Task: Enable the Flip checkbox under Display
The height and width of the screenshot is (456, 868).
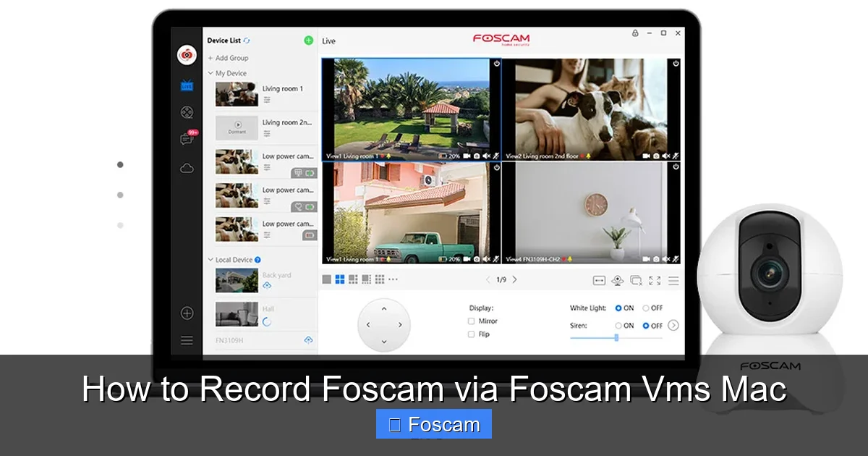Action: pyautogui.click(x=470, y=334)
